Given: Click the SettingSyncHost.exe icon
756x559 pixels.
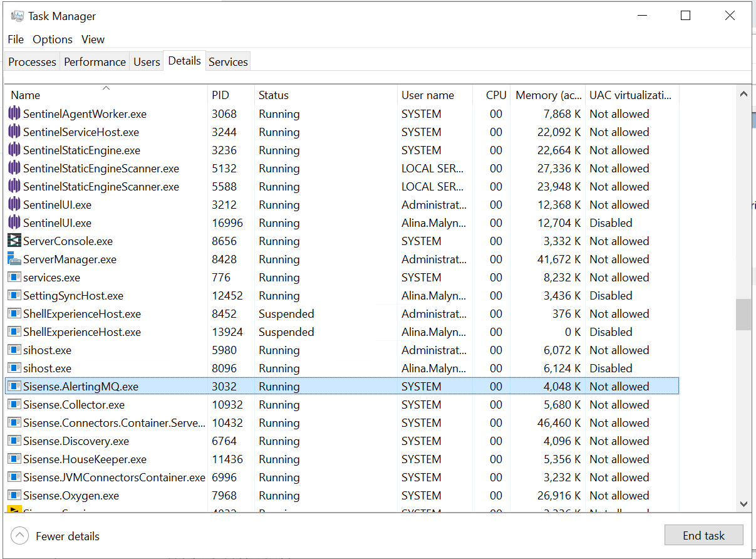Looking at the screenshot, I should pyautogui.click(x=14, y=295).
